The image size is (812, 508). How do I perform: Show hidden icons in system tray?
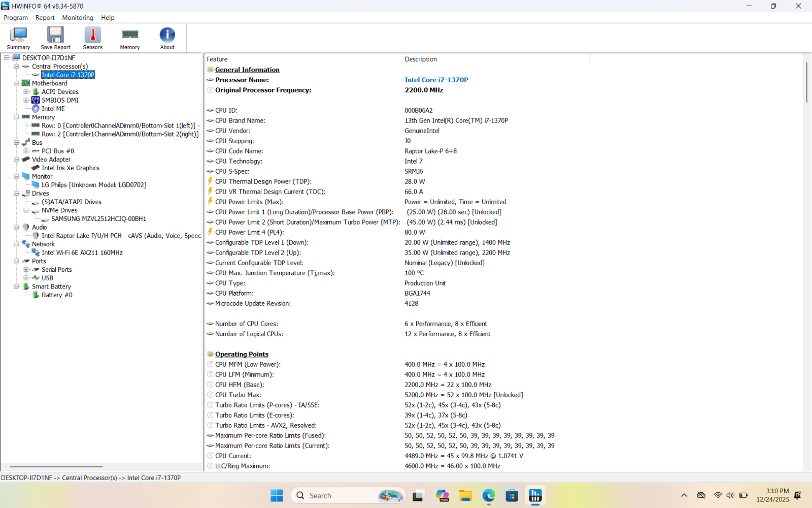[684, 495]
